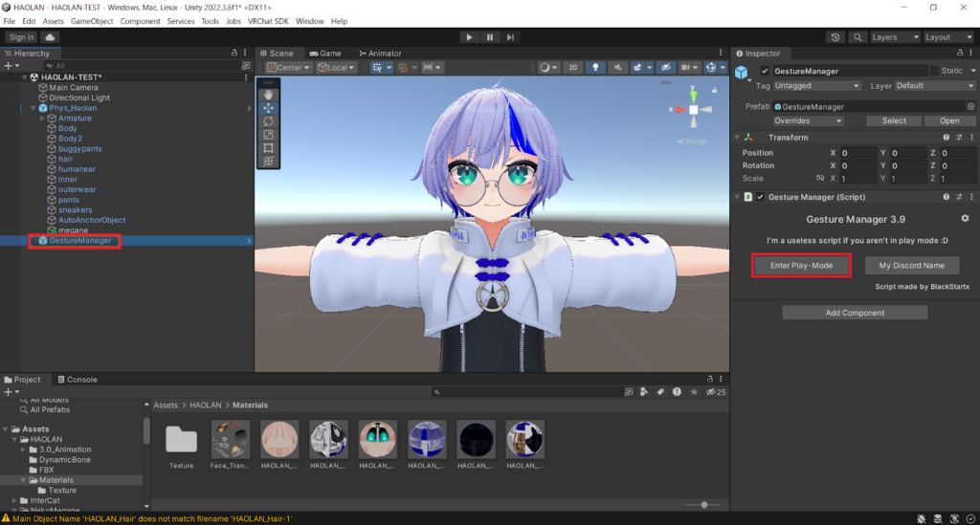Click the Sign in button
This screenshot has height=525, width=980.
tap(22, 37)
